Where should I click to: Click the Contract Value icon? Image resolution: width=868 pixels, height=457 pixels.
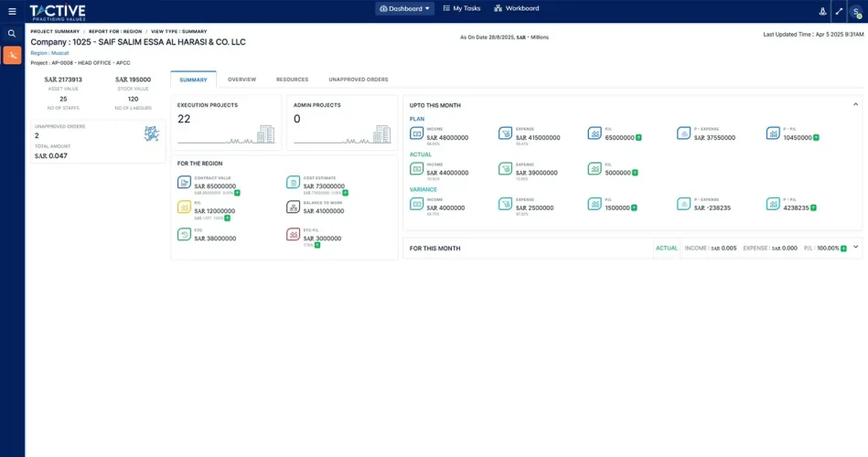(185, 182)
